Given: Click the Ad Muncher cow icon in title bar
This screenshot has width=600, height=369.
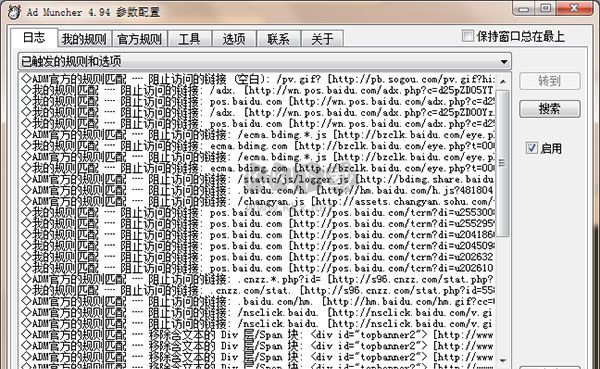Looking at the screenshot, I should coord(14,11).
